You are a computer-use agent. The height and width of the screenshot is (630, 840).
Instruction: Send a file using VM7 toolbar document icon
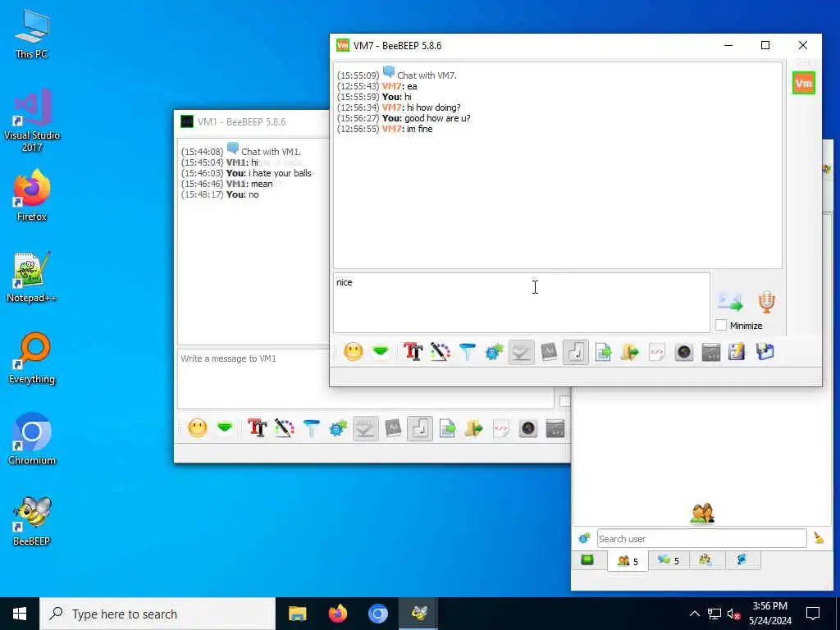click(x=603, y=352)
